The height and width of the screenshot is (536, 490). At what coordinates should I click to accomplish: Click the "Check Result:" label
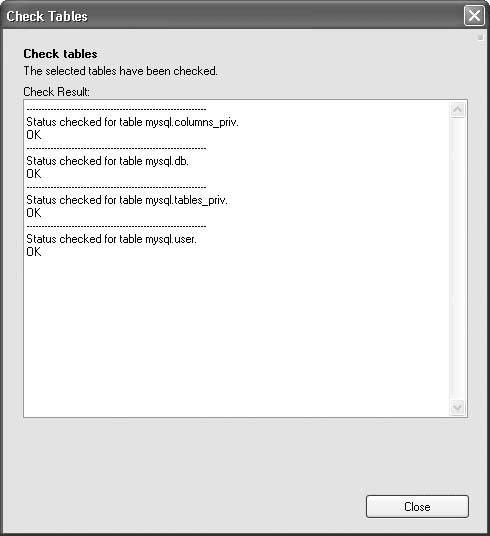[56, 92]
